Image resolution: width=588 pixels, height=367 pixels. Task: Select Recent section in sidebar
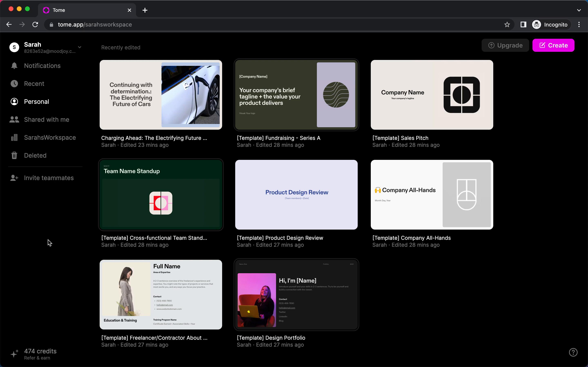[34, 84]
